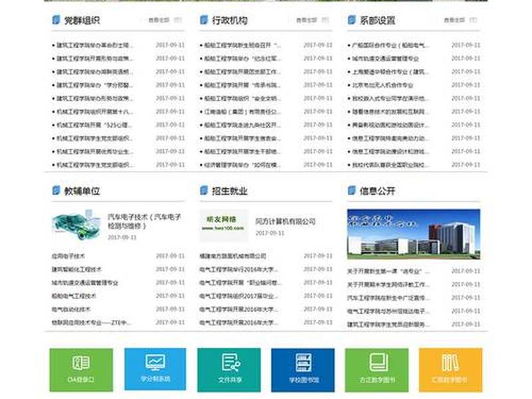Open the 汽车电子技术 featured article title
532x399 pixels.
click(144, 221)
